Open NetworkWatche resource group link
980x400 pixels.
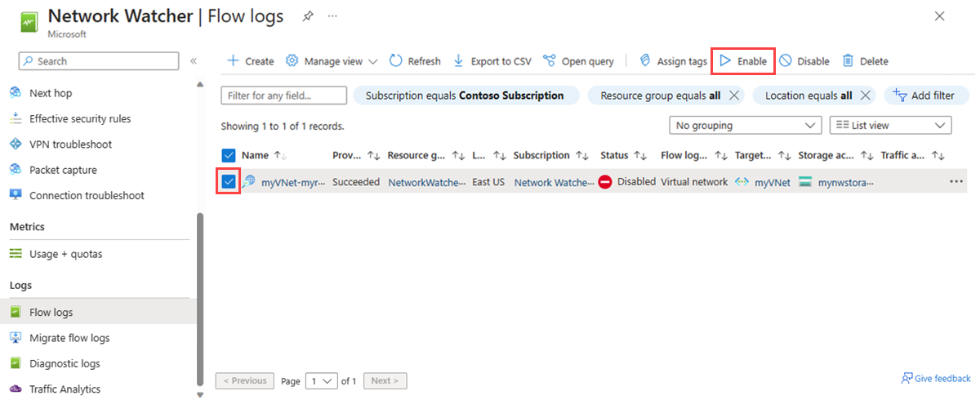click(426, 182)
